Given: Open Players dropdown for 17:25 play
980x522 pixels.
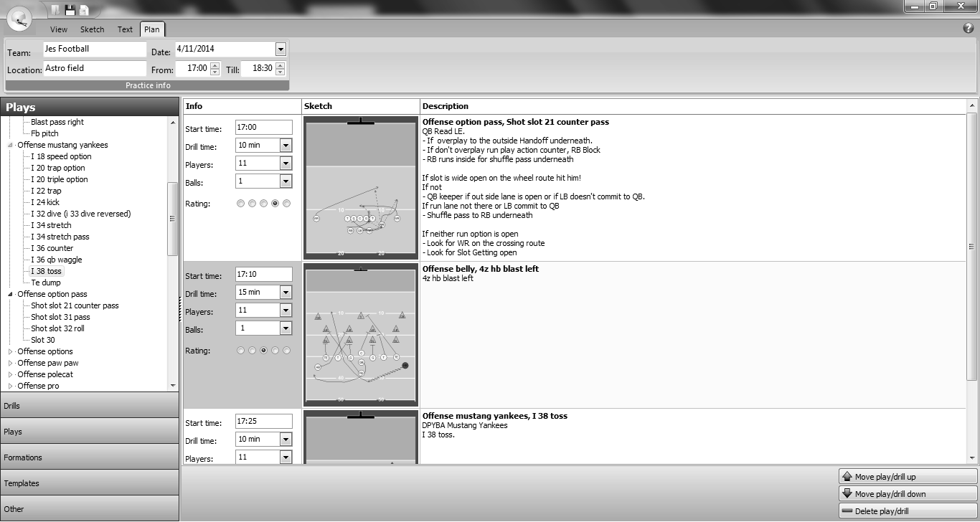Looking at the screenshot, I should click(286, 457).
